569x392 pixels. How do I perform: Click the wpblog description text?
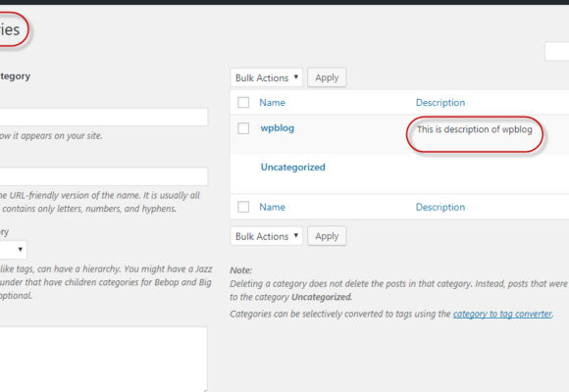pyautogui.click(x=474, y=129)
